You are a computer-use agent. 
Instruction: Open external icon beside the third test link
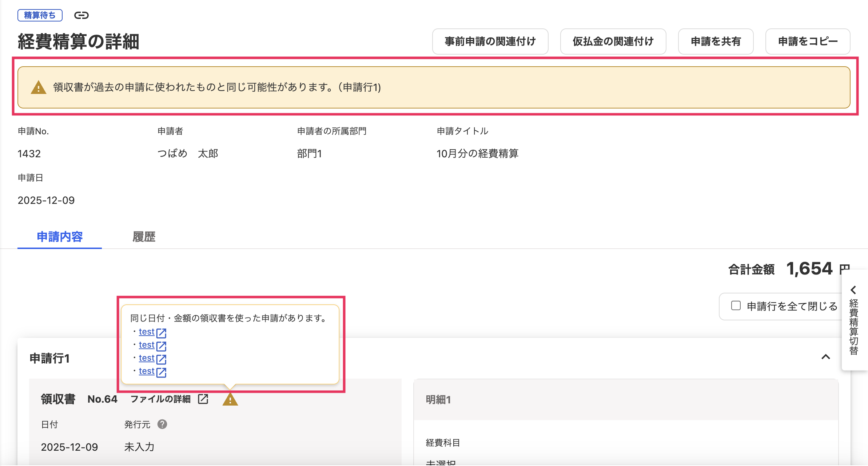pos(161,359)
